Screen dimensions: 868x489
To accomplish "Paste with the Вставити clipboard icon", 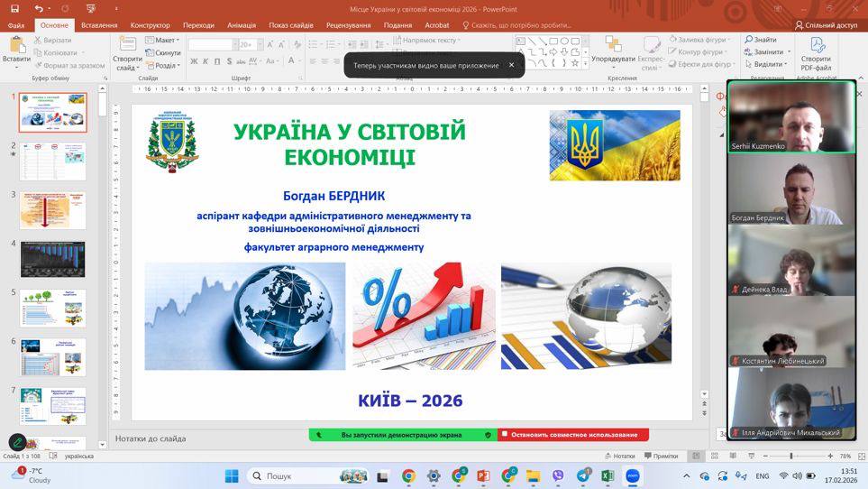I will point(16,45).
